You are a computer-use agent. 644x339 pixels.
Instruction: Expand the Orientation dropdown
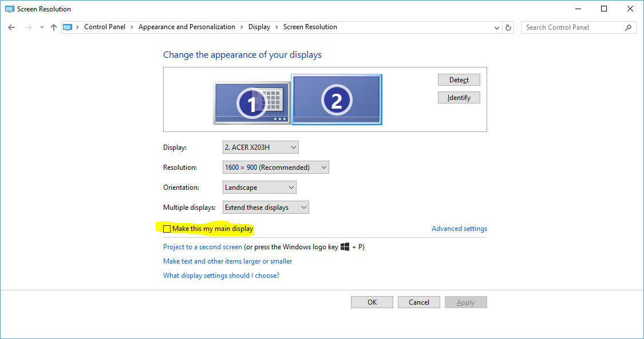pyautogui.click(x=259, y=188)
